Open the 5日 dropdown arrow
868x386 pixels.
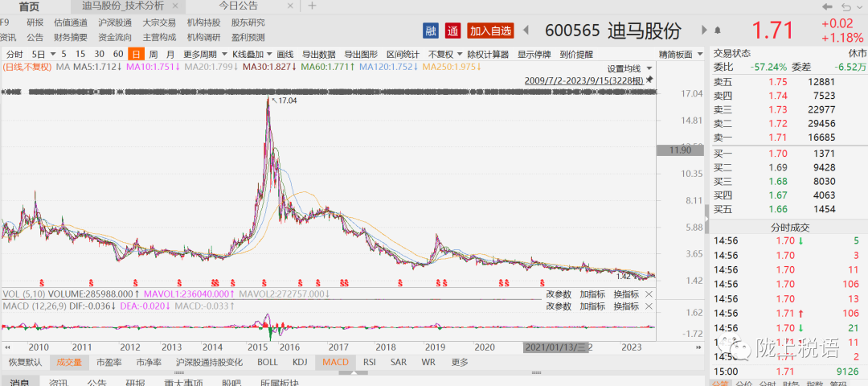[x=53, y=54]
